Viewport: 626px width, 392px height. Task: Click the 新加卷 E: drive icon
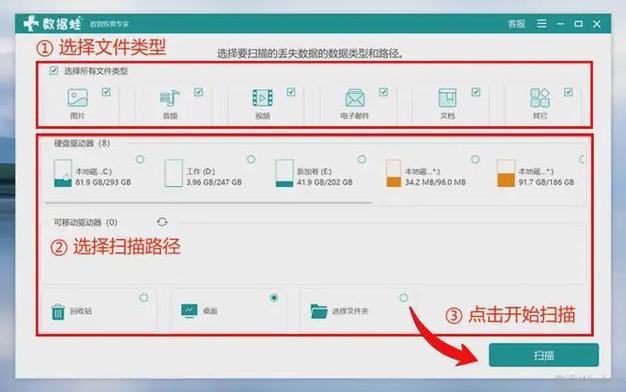click(284, 173)
